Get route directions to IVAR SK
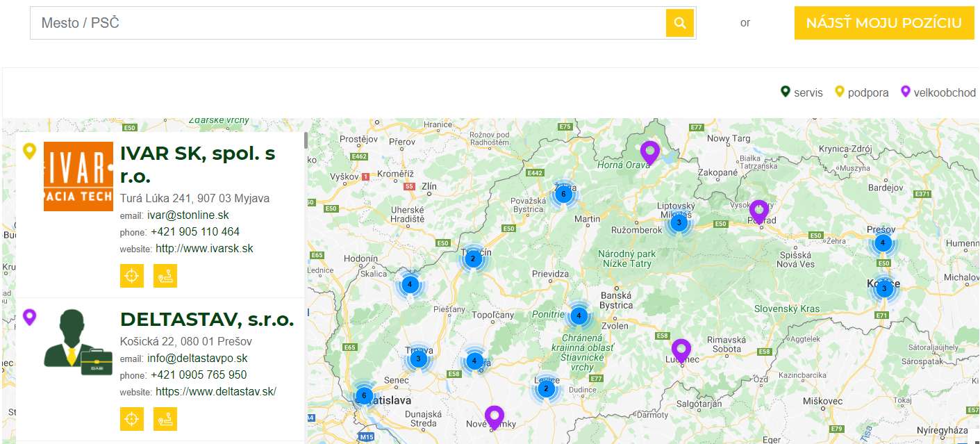Image resolution: width=980 pixels, height=444 pixels. click(165, 276)
